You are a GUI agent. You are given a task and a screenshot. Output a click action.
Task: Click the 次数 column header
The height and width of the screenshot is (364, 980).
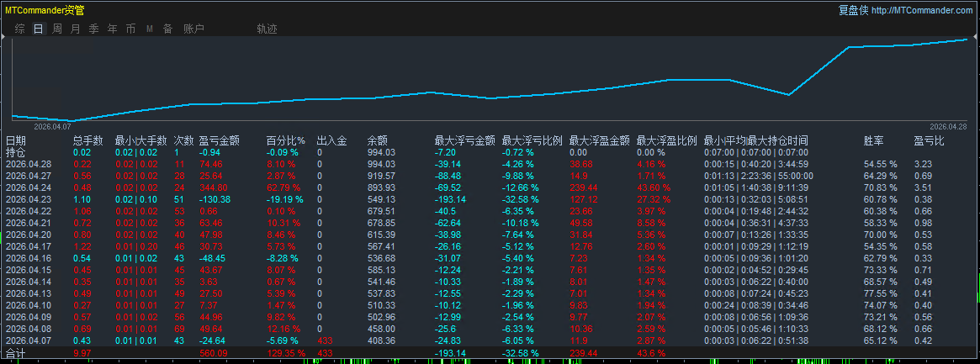183,141
